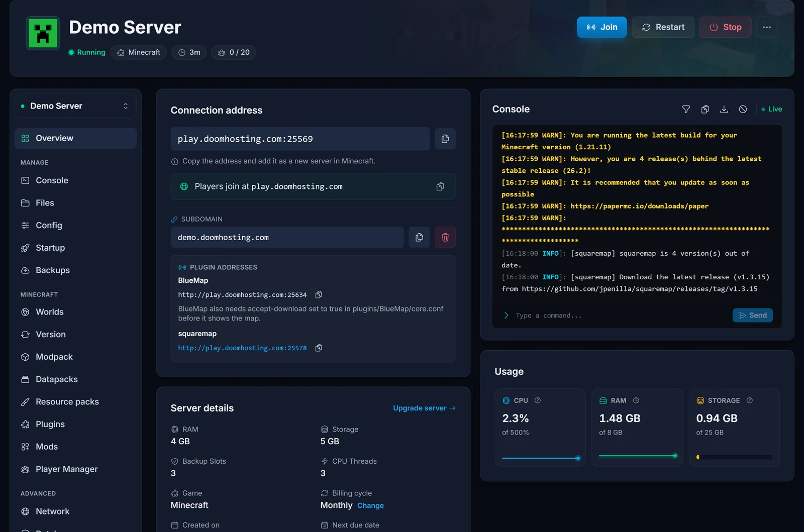This screenshot has width=804, height=532.
Task: Click the RAM usage bar
Action: (638, 456)
